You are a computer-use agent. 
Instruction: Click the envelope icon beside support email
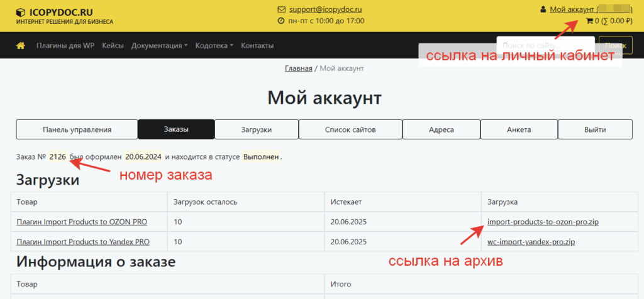tap(281, 9)
